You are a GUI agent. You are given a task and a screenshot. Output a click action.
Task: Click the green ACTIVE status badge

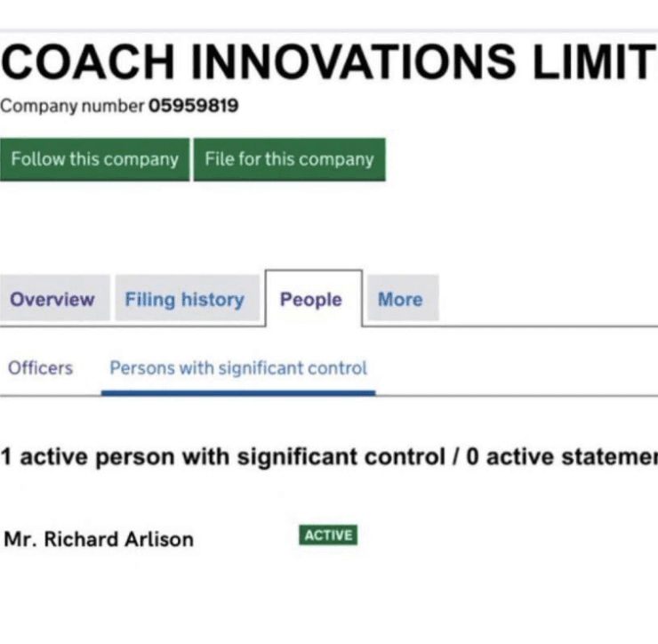[328, 535]
